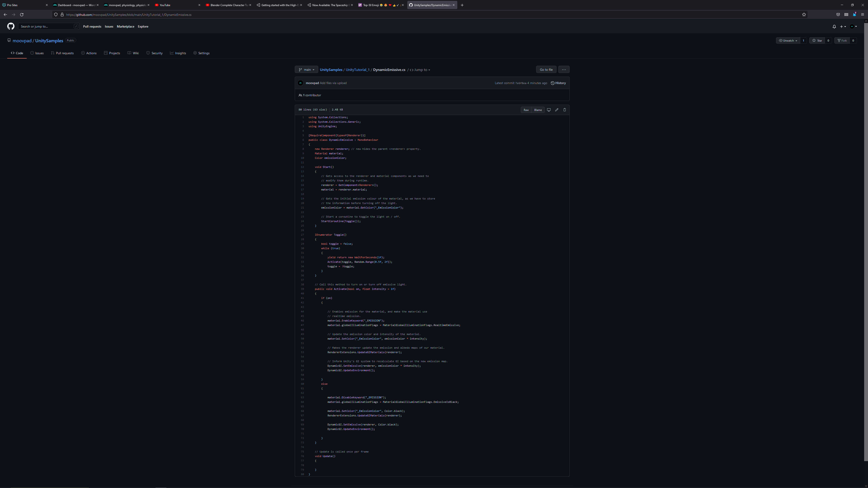The image size is (868, 488).
Task: Close the YouTube browser tab
Action: click(x=199, y=5)
